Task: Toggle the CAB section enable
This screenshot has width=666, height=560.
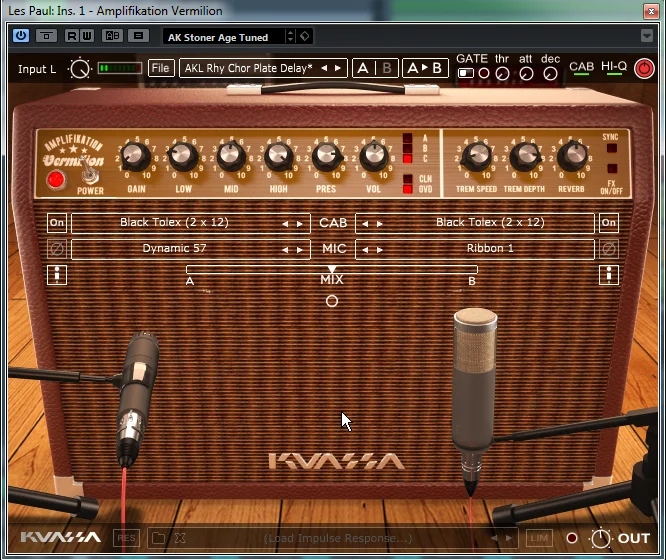Action: point(581,68)
